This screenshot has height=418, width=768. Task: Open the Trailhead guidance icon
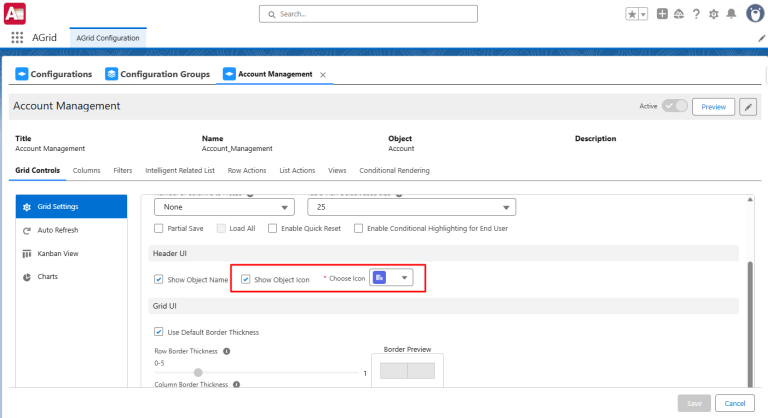[679, 14]
